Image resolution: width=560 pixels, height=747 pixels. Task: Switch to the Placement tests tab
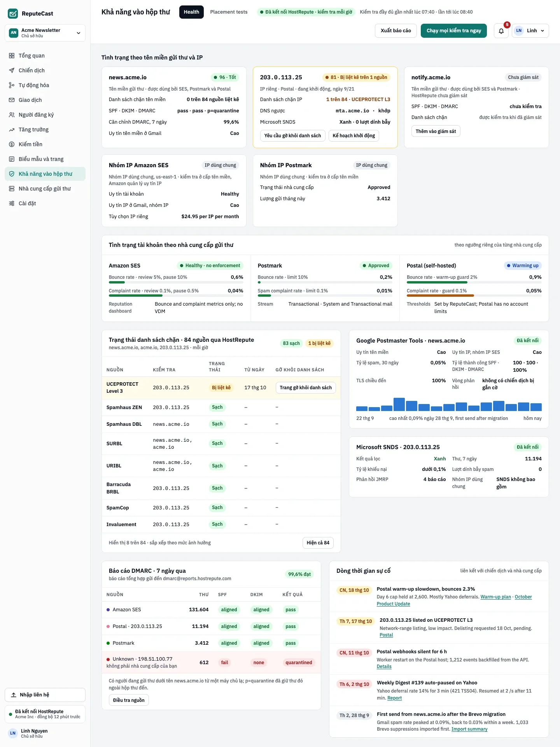click(x=229, y=12)
